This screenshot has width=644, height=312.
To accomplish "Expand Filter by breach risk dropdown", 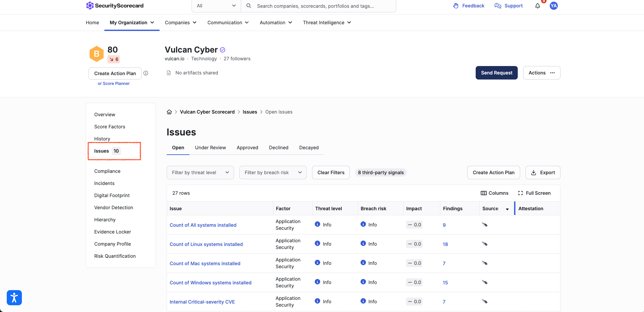I will pos(273,173).
